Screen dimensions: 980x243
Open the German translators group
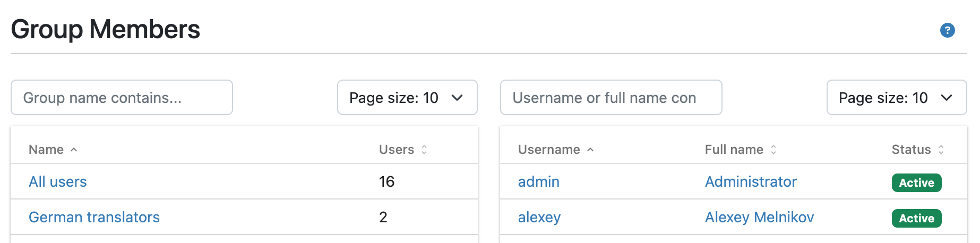point(94,217)
